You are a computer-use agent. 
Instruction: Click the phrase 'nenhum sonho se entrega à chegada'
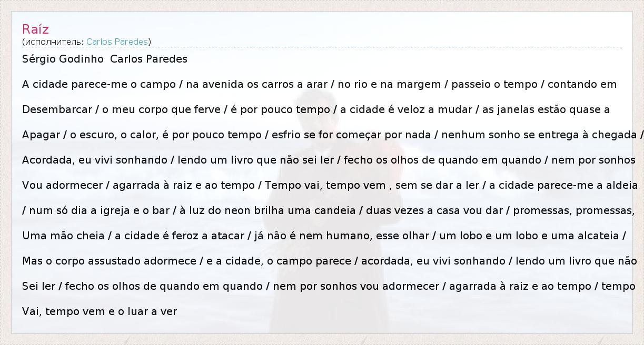click(x=539, y=135)
